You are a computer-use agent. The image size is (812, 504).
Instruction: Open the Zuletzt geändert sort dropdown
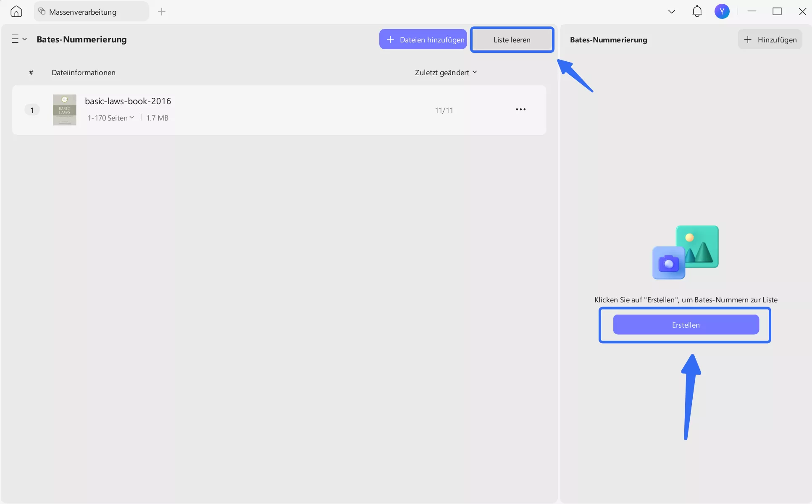(446, 72)
